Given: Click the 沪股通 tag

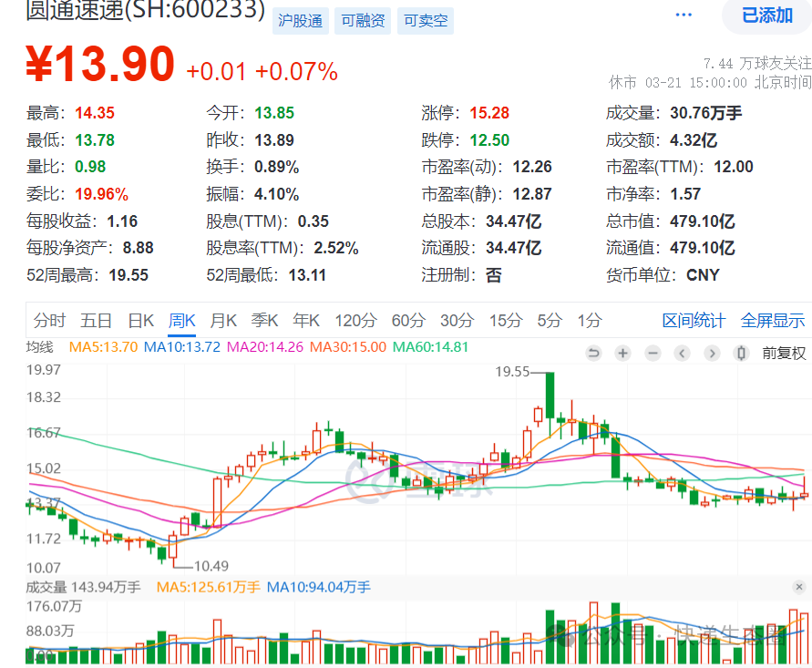Looking at the screenshot, I should pos(301,21).
